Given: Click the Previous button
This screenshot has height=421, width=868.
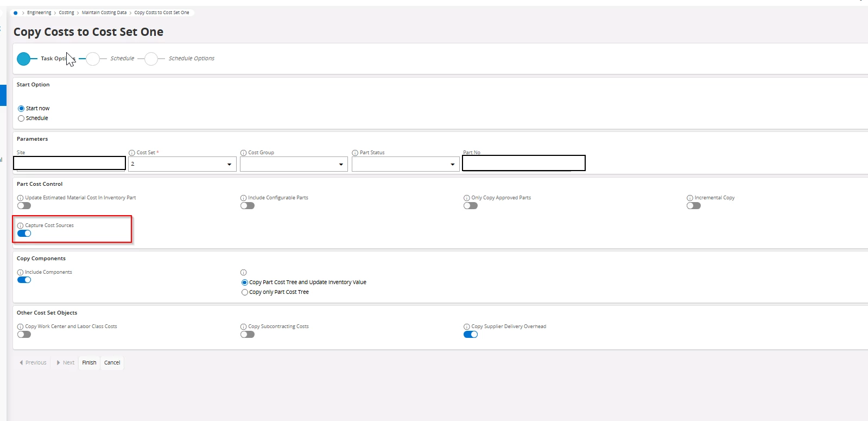Looking at the screenshot, I should pos(33,363).
